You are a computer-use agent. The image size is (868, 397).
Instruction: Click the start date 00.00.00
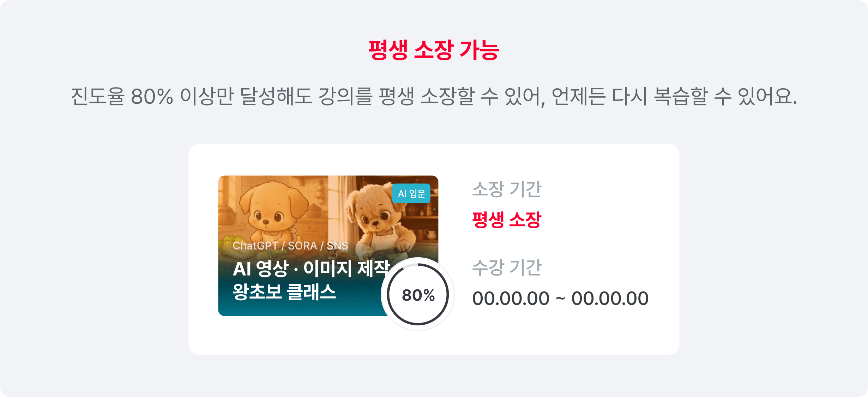tap(511, 298)
